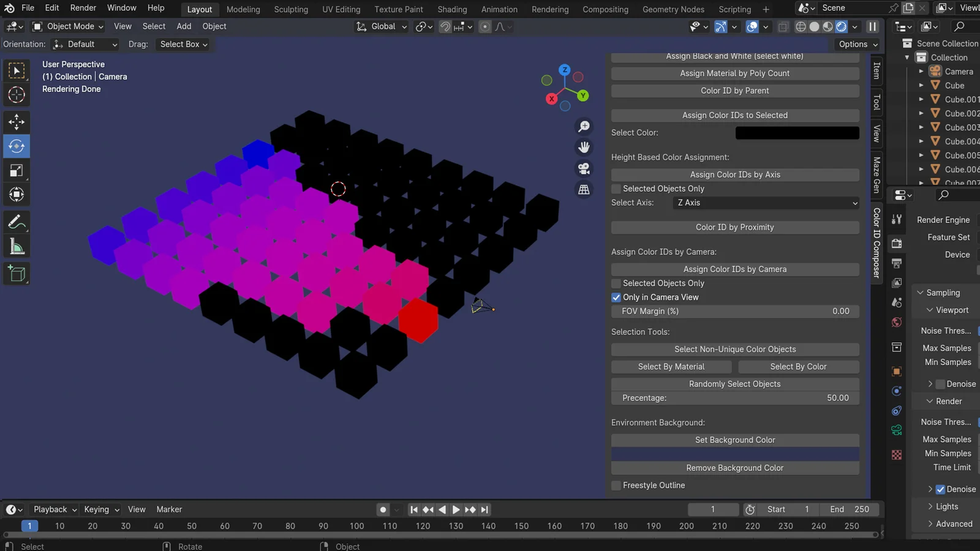Disable the Only in Camera View checkbox
Image resolution: width=980 pixels, height=551 pixels.
click(x=616, y=297)
